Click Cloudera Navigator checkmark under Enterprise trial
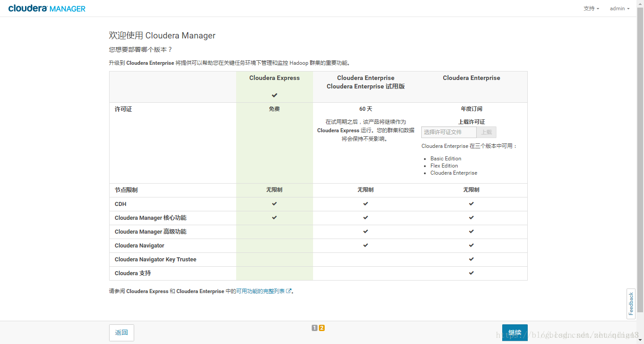The image size is (644, 344). click(x=366, y=245)
